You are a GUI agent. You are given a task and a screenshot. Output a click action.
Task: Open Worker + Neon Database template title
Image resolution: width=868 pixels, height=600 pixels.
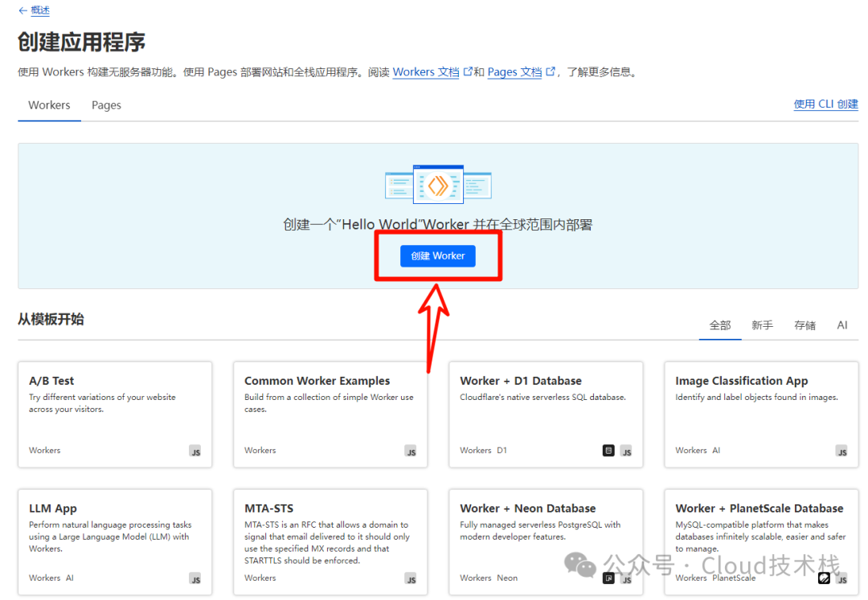tap(527, 508)
